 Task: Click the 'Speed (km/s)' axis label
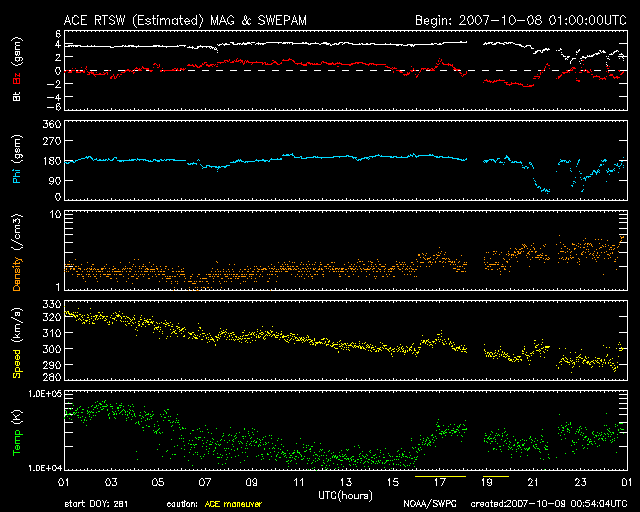17,343
